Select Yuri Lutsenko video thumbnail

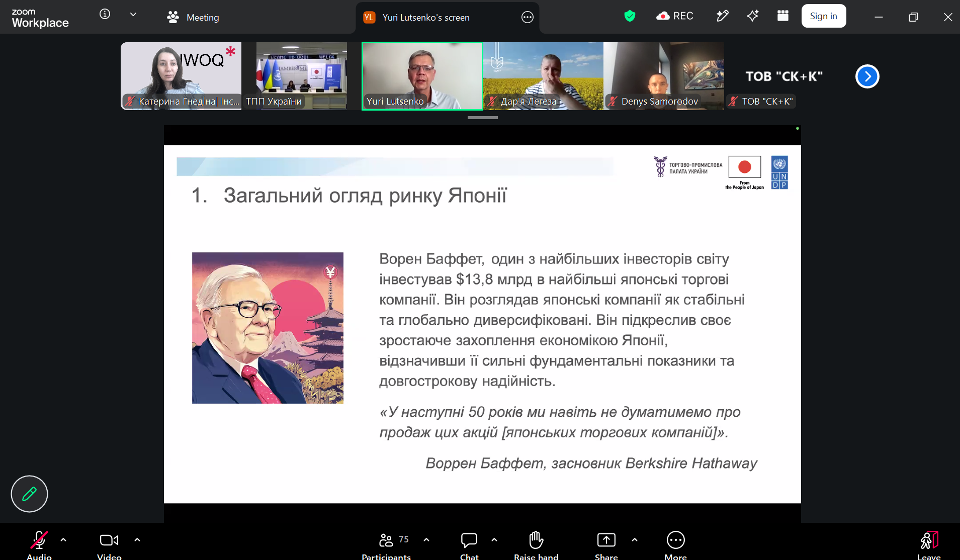click(x=422, y=76)
